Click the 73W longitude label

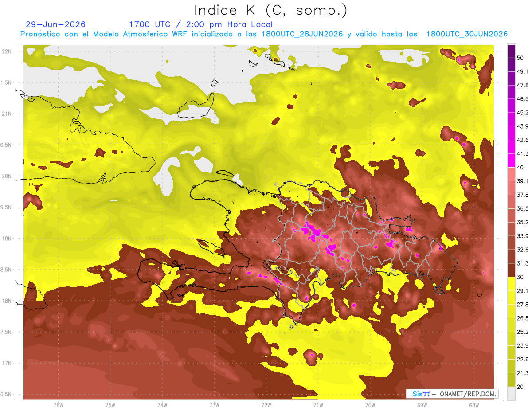214,405
